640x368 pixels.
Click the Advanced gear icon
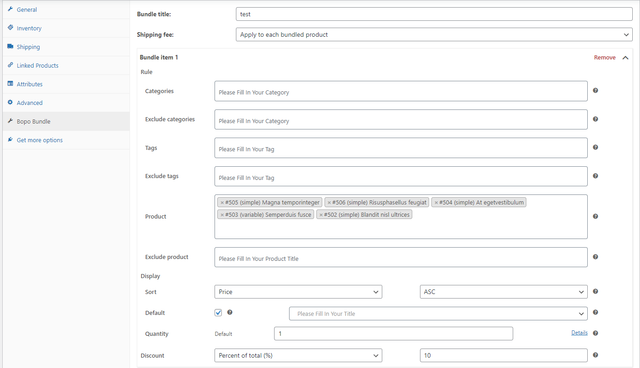click(x=10, y=102)
